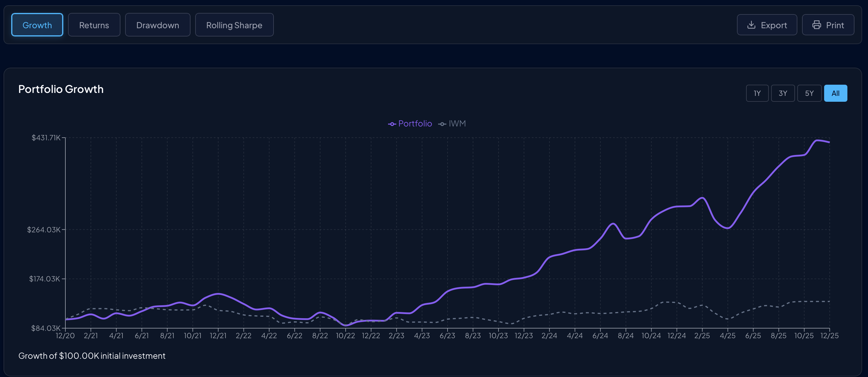
Task: Select the 5Y time range
Action: (x=809, y=93)
